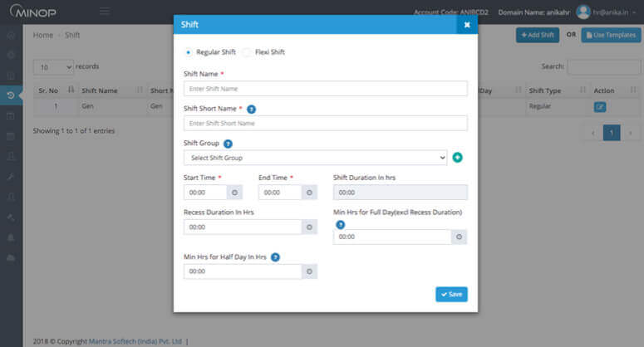Click the edit icon for the Gen shift row
644x347 pixels.
click(600, 107)
